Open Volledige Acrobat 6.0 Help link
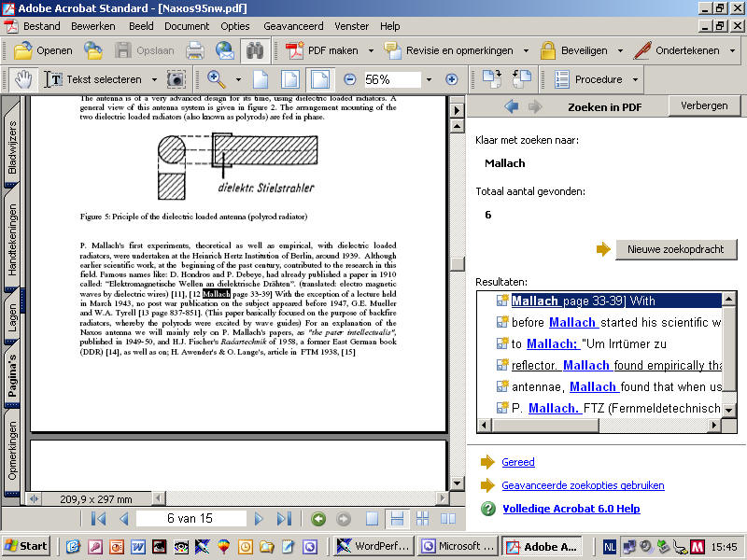Screen dimensions: 747x560 pyautogui.click(x=571, y=509)
